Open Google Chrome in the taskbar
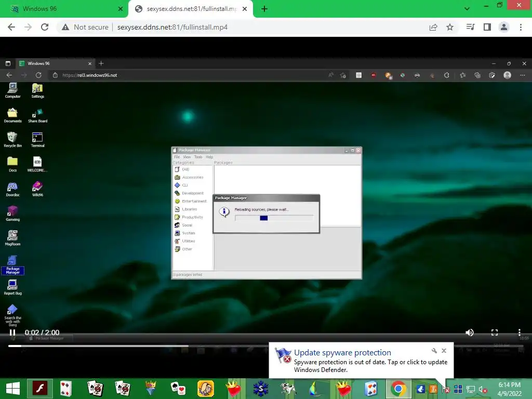 click(398, 389)
